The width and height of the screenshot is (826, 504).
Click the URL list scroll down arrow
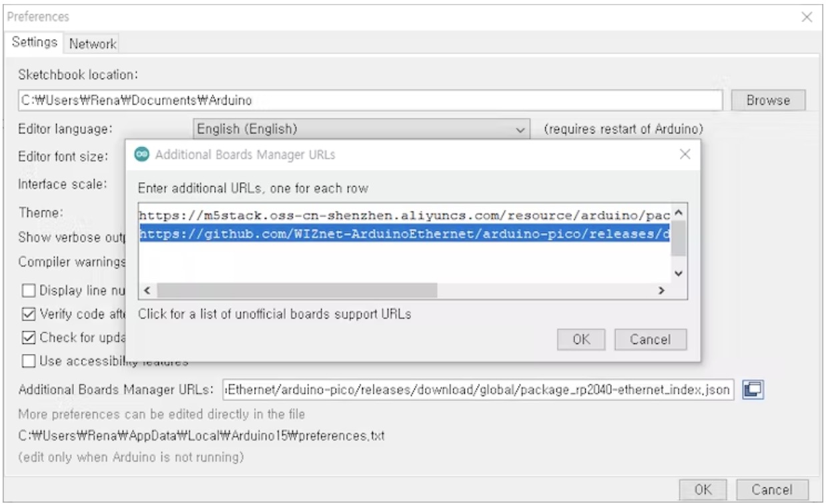679,273
